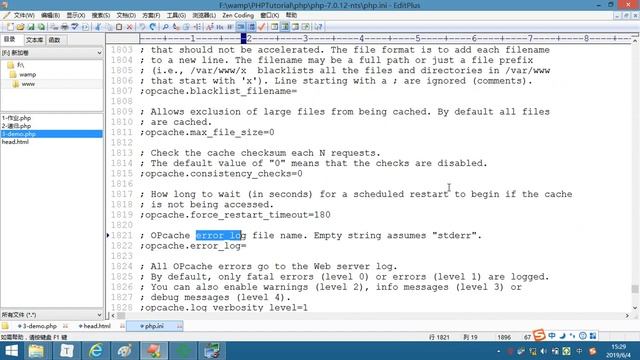Click the face icon on the IME bar
The height and width of the screenshot is (360, 640).
coord(582,336)
